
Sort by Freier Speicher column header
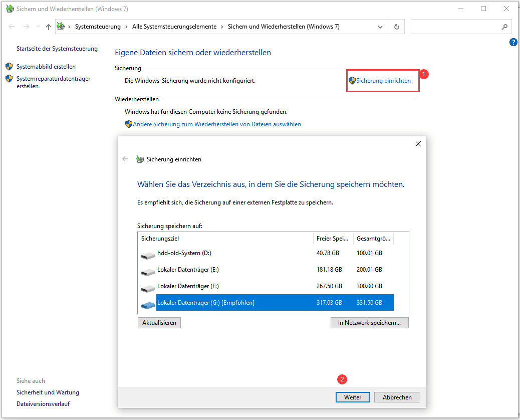click(333, 239)
